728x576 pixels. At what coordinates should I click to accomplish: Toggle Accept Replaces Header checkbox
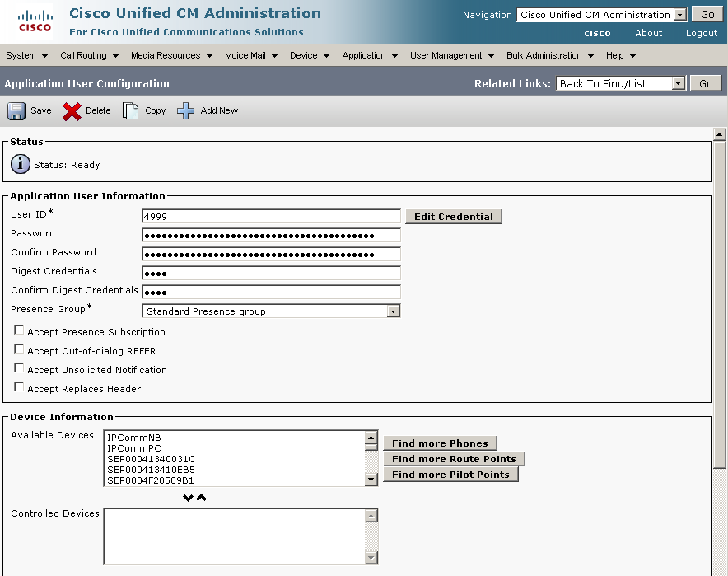click(x=19, y=387)
